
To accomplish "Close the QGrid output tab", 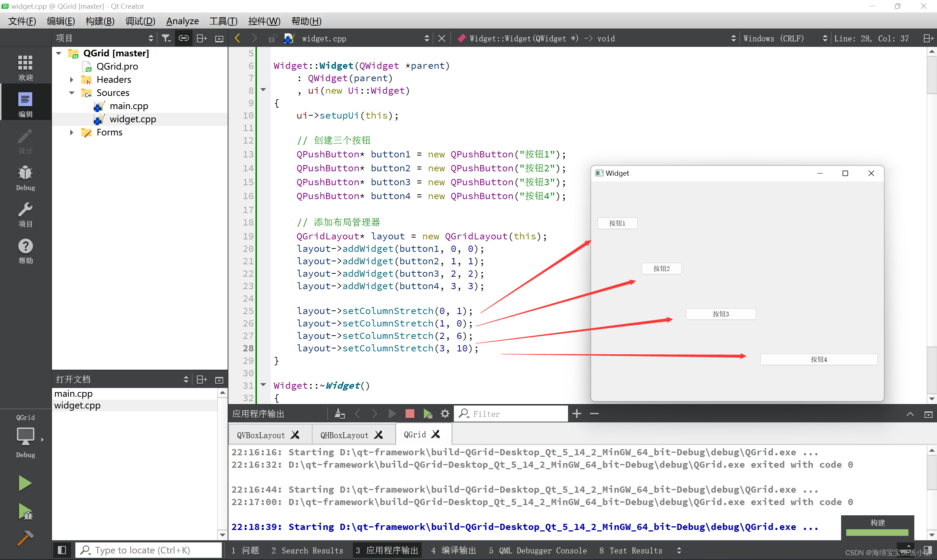I will [436, 434].
